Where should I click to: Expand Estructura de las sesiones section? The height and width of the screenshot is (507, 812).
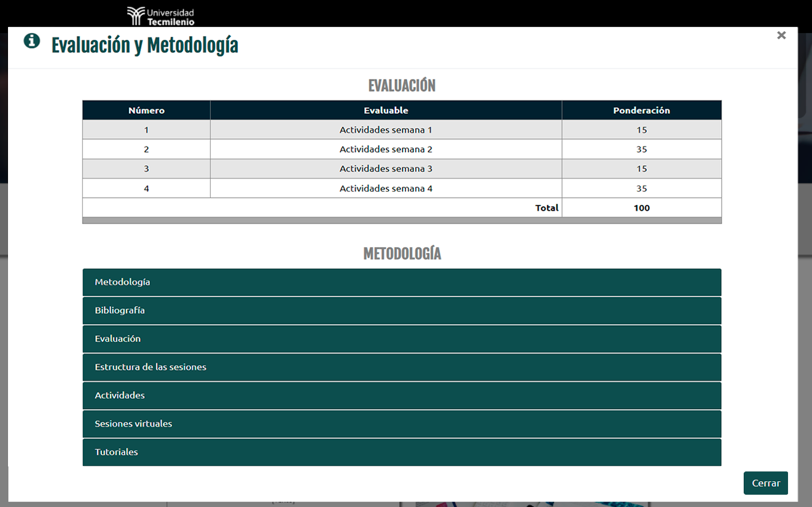tap(402, 367)
